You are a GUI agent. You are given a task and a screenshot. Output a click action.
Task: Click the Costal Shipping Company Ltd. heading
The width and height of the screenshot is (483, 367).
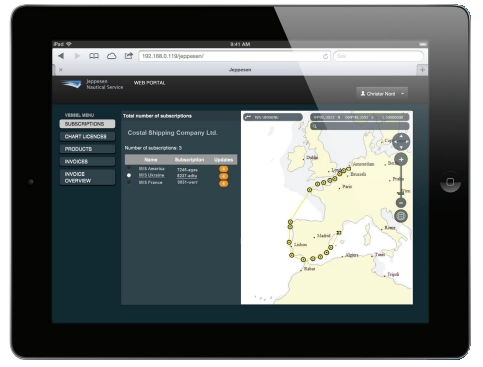(x=172, y=133)
